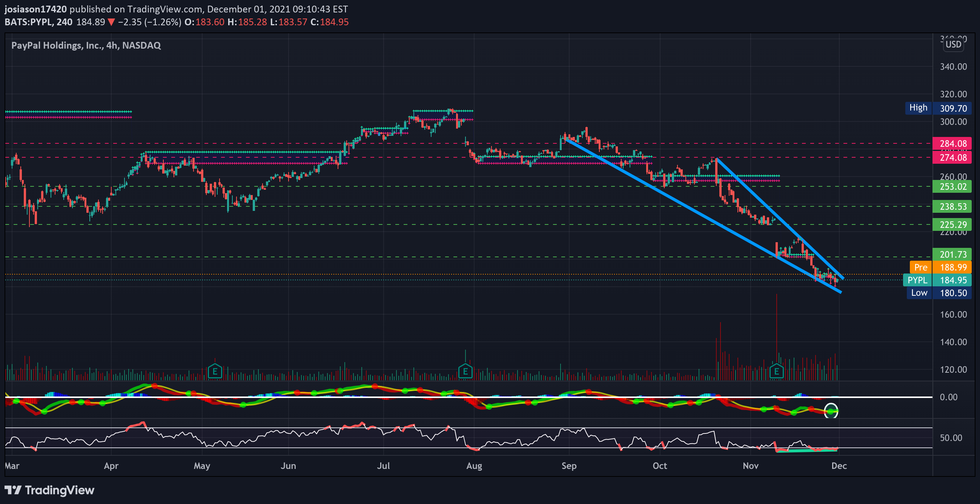This screenshot has height=504, width=980.
Task: Click the PYPL 184.95 current price label
Action: tap(937, 280)
